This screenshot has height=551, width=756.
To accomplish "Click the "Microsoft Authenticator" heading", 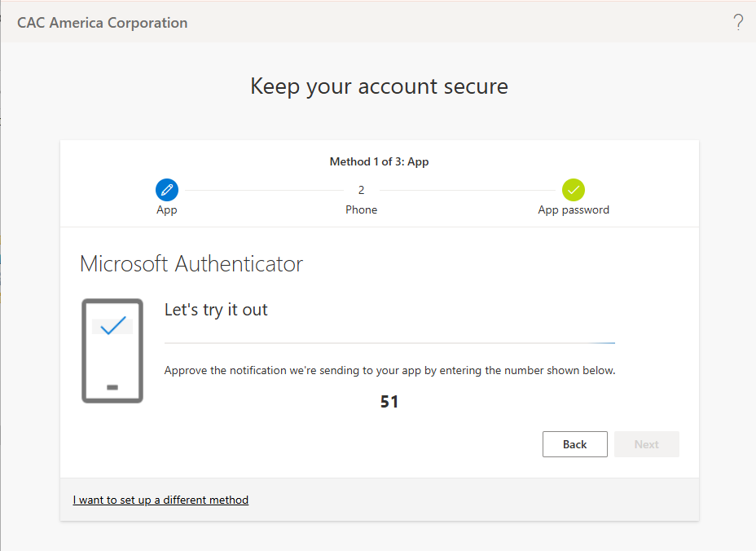I will click(x=191, y=264).
